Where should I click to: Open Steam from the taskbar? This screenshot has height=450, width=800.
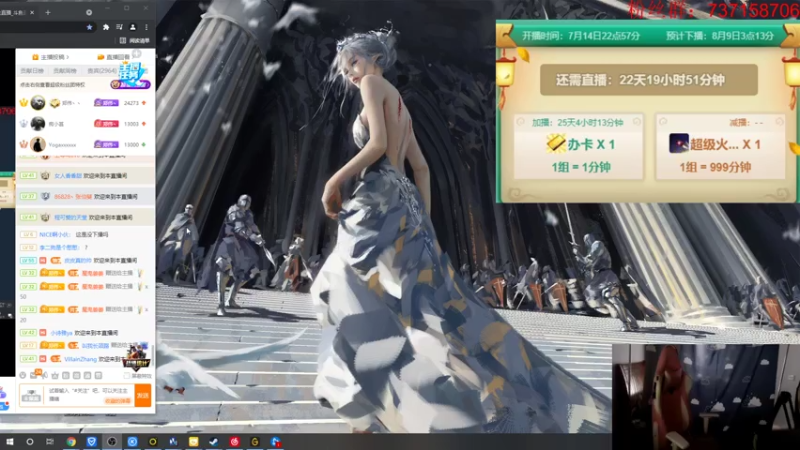(214, 441)
